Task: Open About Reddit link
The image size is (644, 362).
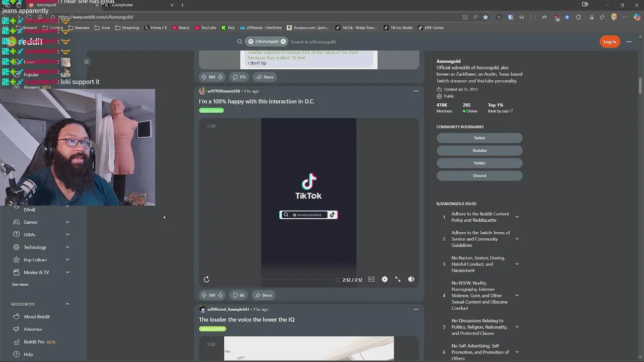Action: pyautogui.click(x=37, y=317)
